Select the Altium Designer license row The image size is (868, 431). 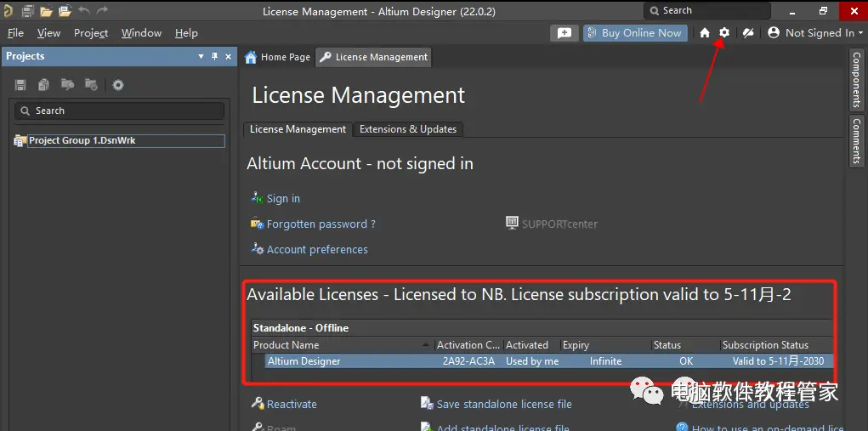click(548, 361)
